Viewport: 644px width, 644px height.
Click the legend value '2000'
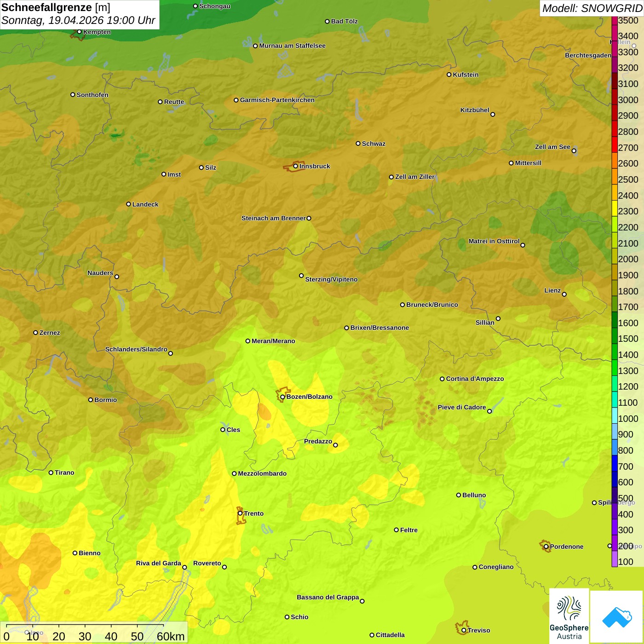tap(628, 259)
